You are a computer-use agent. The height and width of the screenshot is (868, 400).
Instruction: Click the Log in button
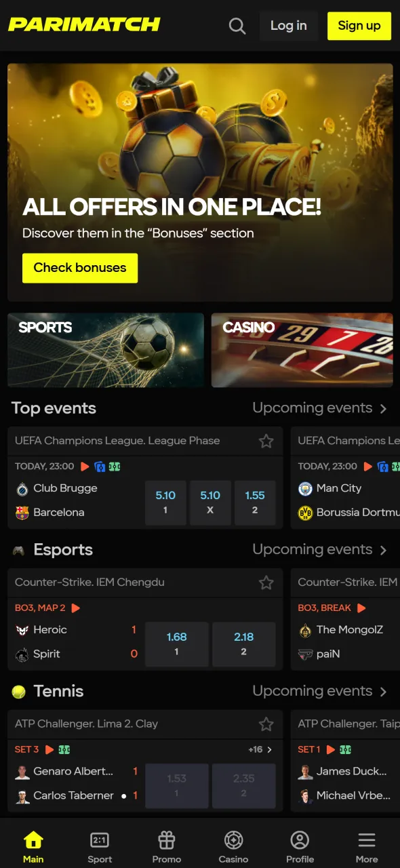289,26
